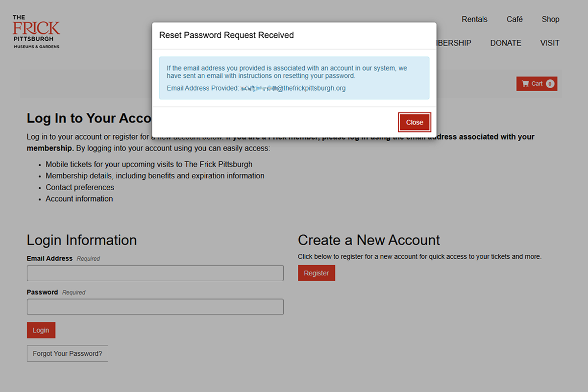Click the Create a New Account heading
The image size is (588, 392).
tap(368, 240)
